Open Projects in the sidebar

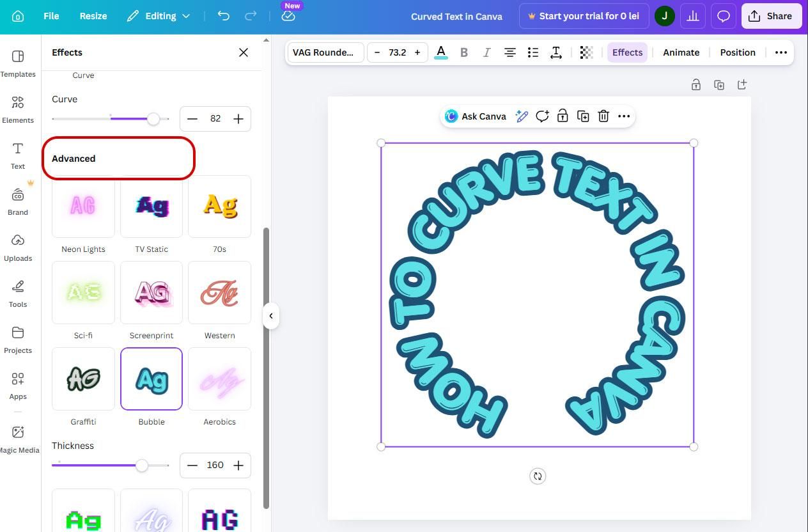click(x=18, y=340)
